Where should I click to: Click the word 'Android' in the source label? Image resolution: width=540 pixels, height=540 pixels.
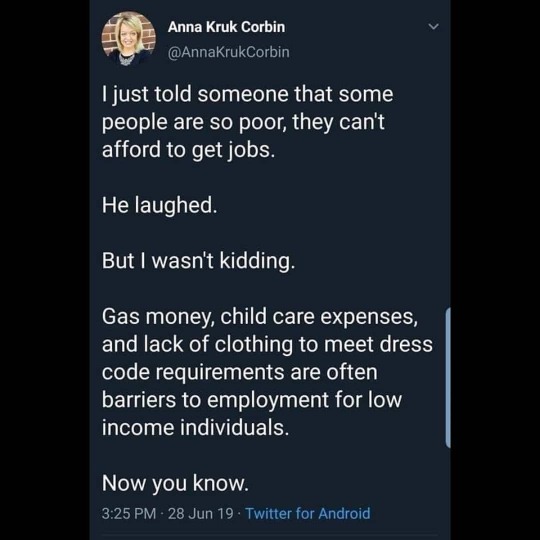pyautogui.click(x=344, y=513)
